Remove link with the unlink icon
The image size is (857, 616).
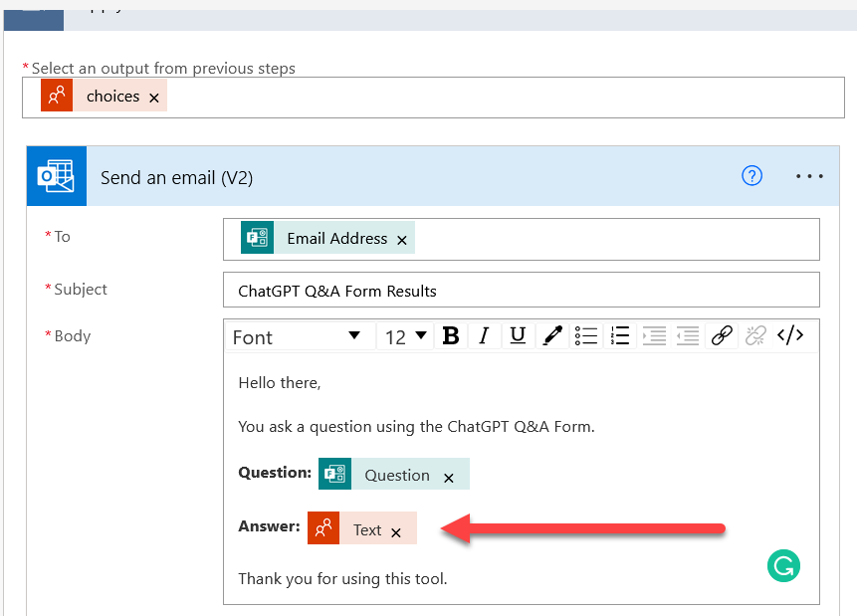tap(755, 335)
